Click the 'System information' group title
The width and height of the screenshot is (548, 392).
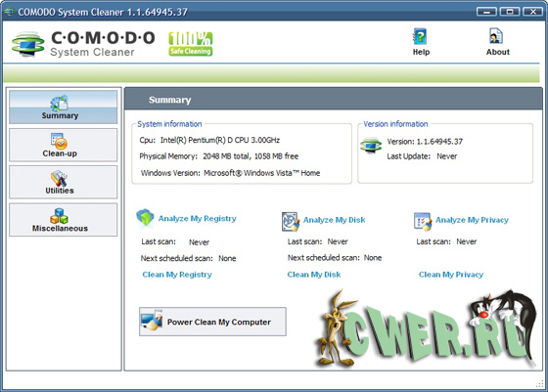pyautogui.click(x=169, y=124)
